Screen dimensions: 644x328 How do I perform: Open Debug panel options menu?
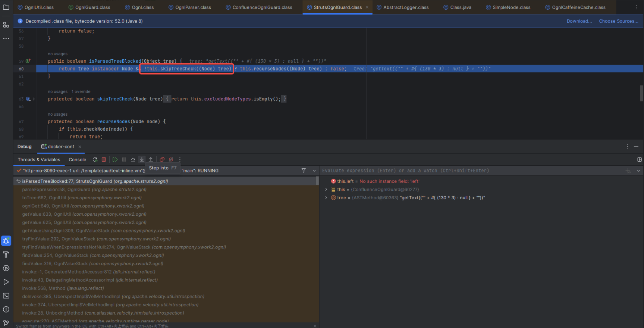point(627,147)
